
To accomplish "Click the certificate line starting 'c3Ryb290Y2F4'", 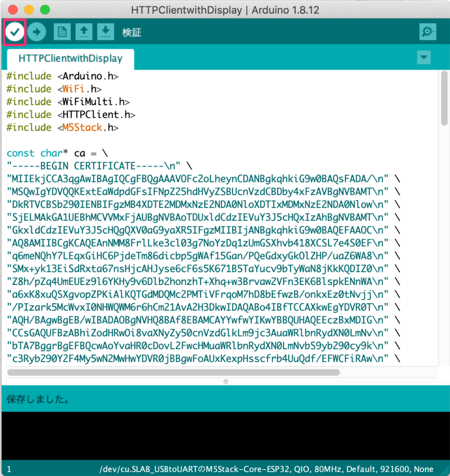I will click(x=203, y=359).
